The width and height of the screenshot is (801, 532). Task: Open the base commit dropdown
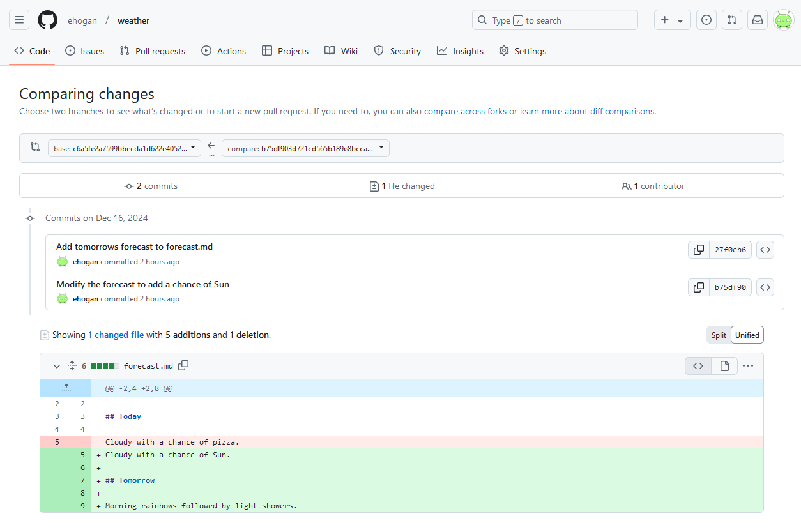125,148
